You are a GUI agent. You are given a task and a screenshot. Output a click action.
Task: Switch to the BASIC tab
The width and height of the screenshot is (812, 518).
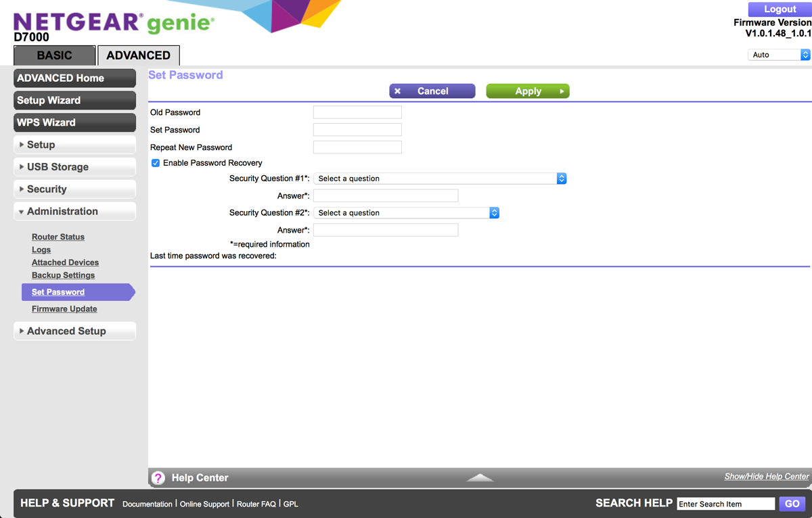pyautogui.click(x=54, y=55)
